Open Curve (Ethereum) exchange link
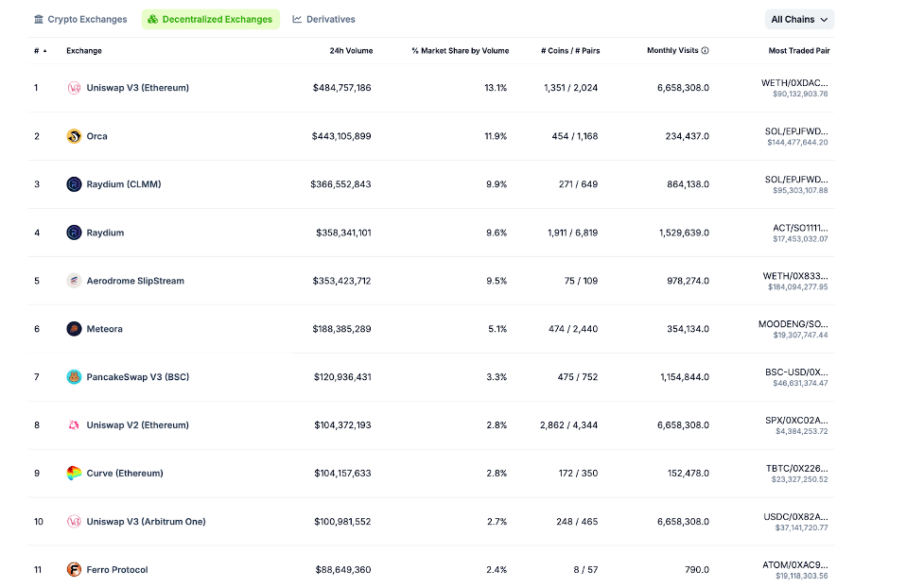 pos(125,473)
